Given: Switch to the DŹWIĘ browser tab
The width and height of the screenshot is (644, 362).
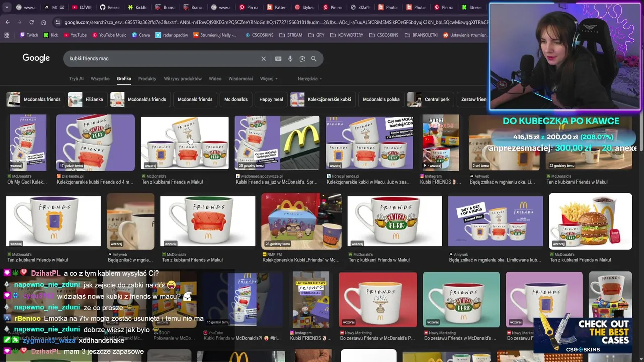Looking at the screenshot, I should click(x=82, y=7).
